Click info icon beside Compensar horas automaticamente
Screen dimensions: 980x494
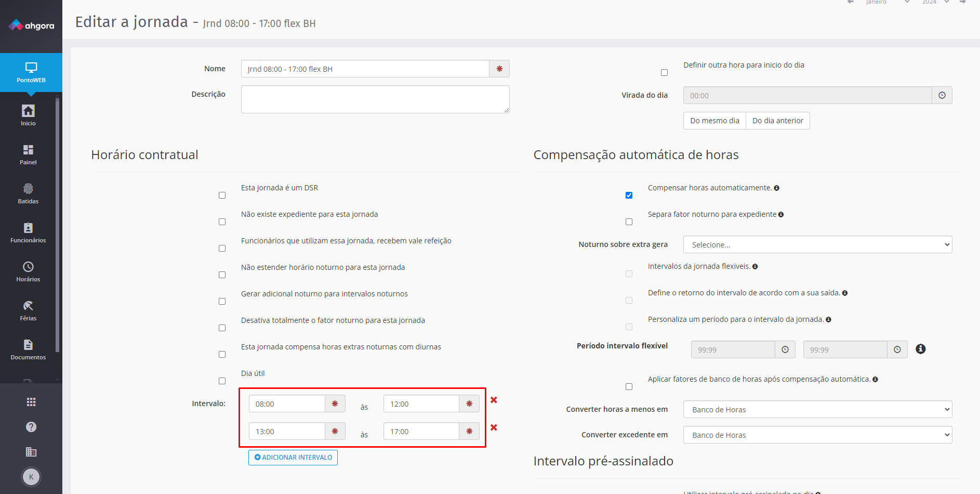pyautogui.click(x=776, y=188)
